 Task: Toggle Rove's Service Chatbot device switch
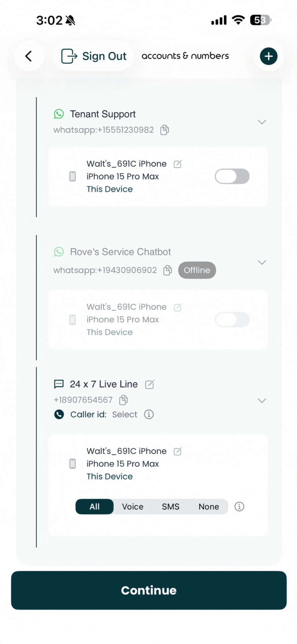point(232,320)
